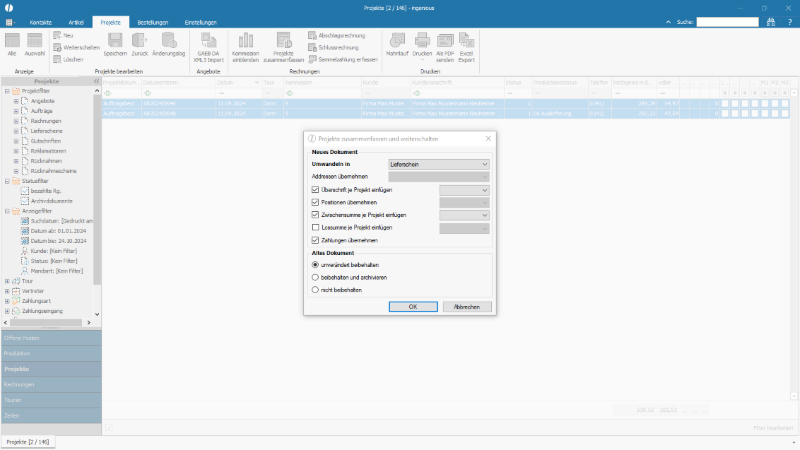Collapse the Projekte side panel with the double chevron
Screen dimensions: 800x450
96,81
